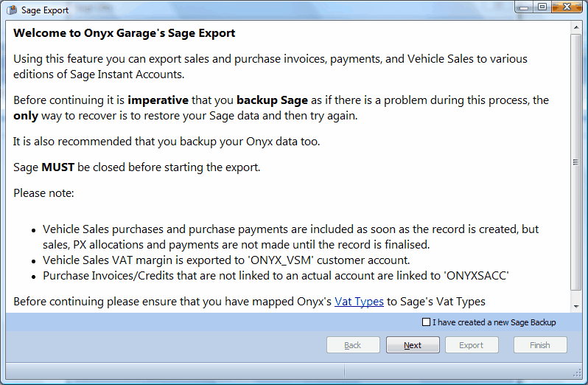Viewport: 588px width, 385px height.
Task: Click the Back button
Action: point(353,345)
